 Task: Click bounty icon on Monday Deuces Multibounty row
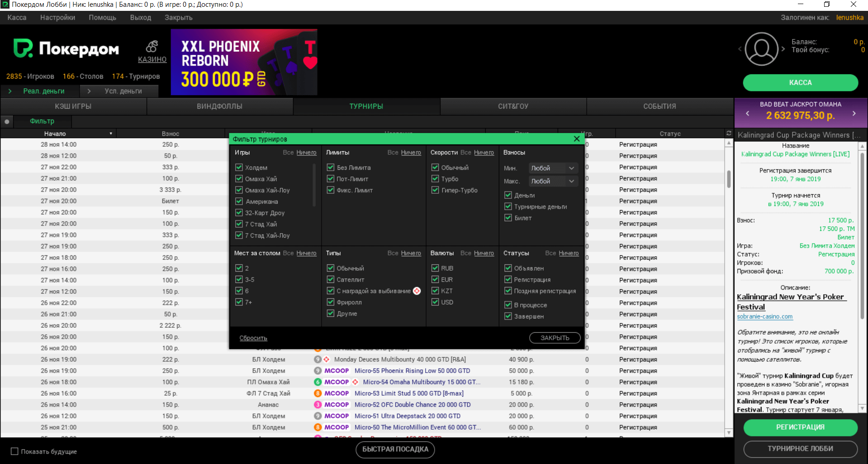[327, 359]
